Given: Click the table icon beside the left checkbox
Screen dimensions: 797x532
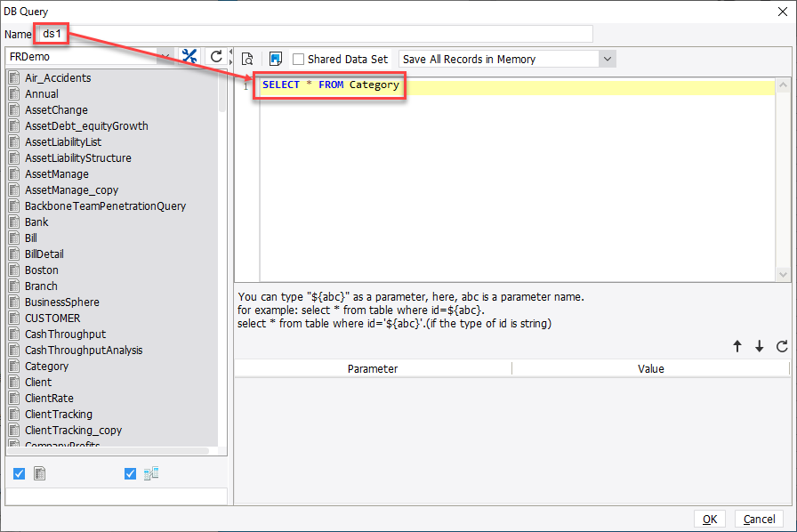Looking at the screenshot, I should tap(39, 473).
